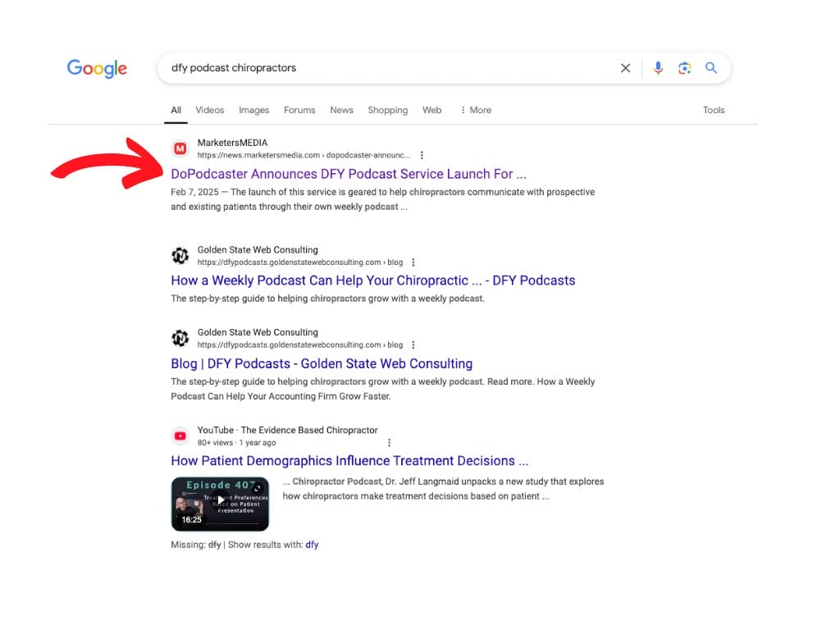Open How a Weekly Podcast chiropractic link

(x=372, y=281)
